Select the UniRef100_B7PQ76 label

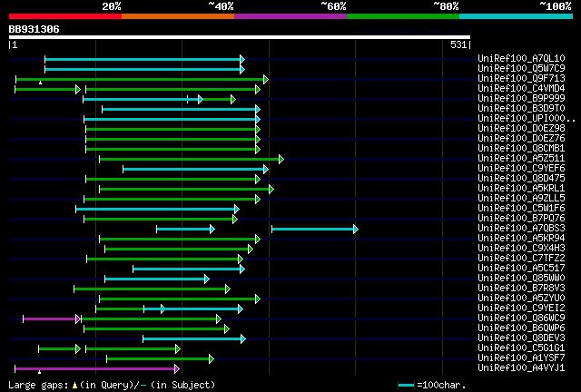pyautogui.click(x=521, y=218)
